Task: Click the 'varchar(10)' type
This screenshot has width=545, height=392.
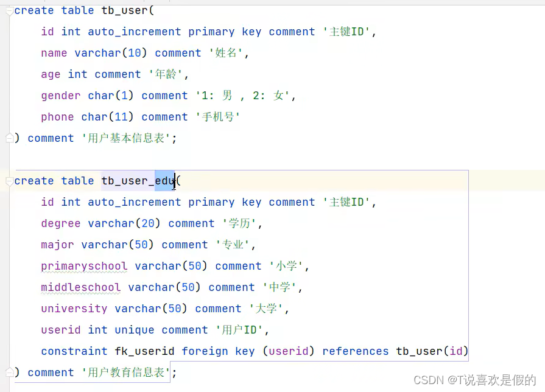Action: [111, 53]
